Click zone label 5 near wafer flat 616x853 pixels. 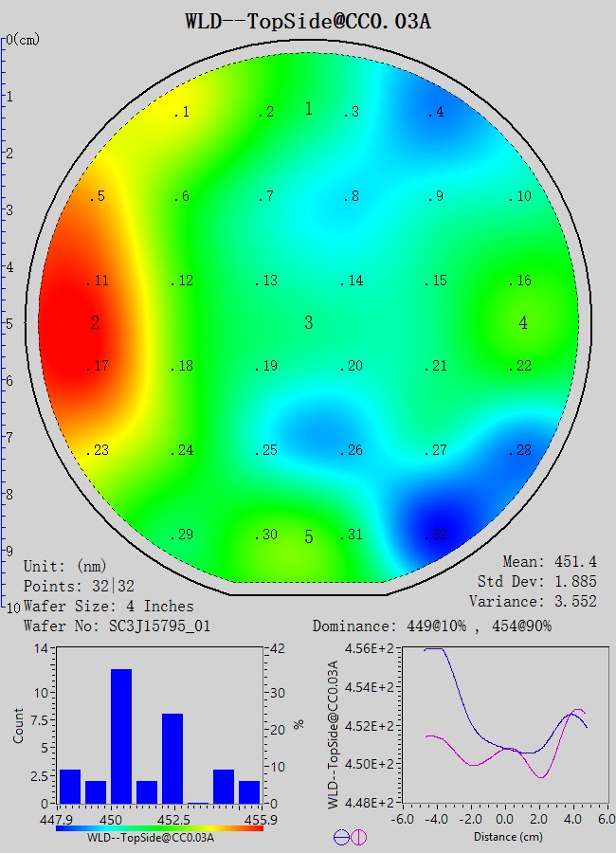(308, 537)
